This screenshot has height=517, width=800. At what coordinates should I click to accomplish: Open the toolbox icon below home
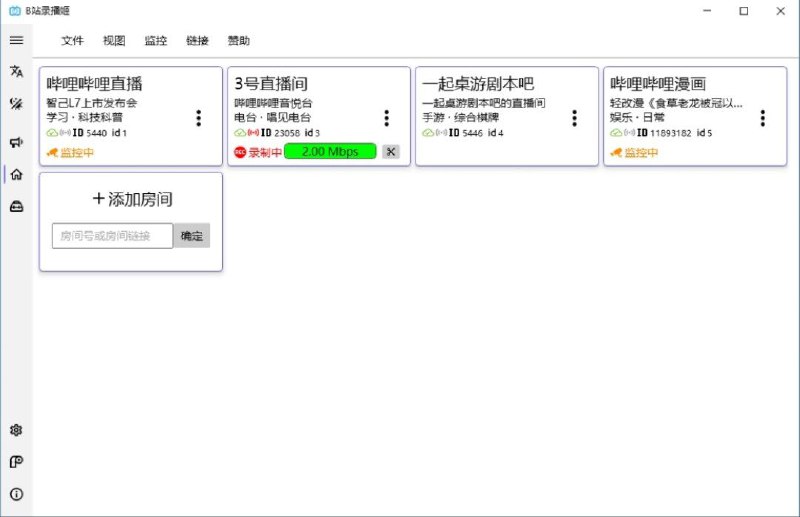pyautogui.click(x=16, y=206)
